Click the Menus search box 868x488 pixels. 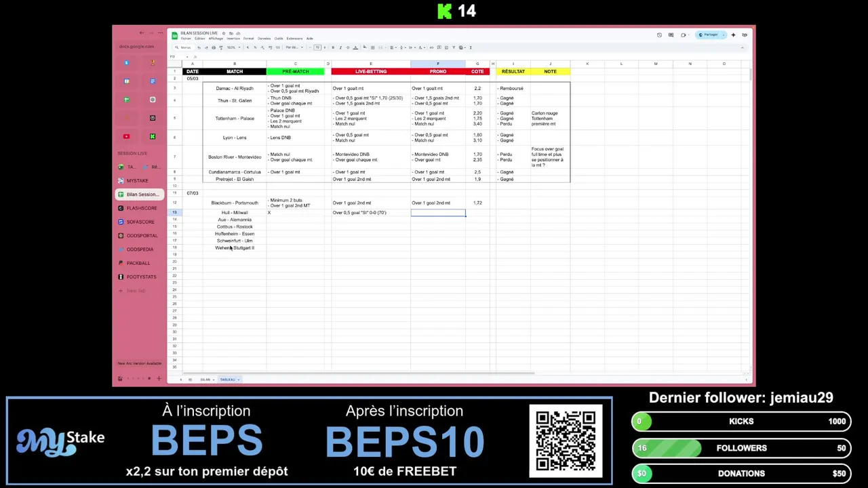pos(184,47)
